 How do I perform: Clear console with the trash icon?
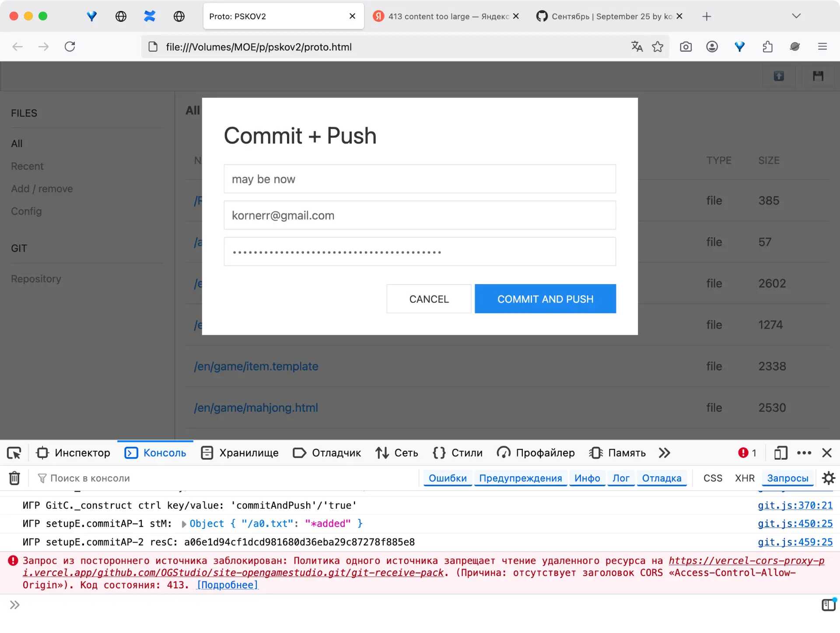14,478
